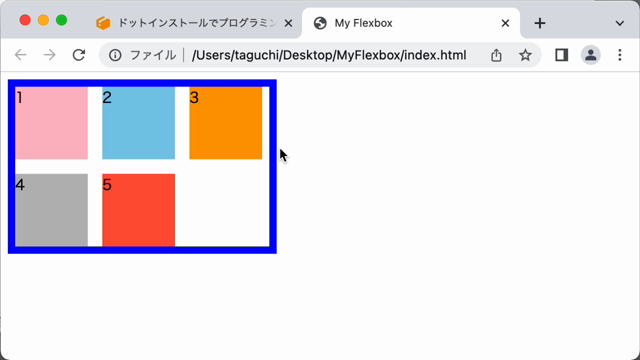
Task: Open the user profile avatar
Action: pyautogui.click(x=591, y=55)
